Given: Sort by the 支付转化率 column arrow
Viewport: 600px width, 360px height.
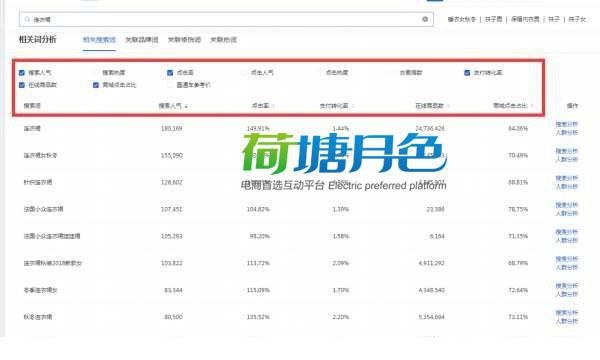Looking at the screenshot, I should pyautogui.click(x=352, y=106).
